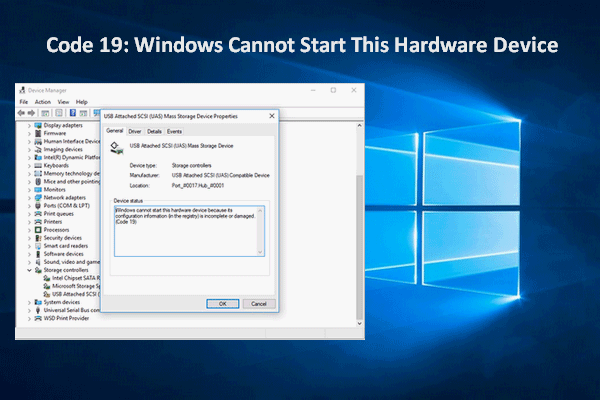Click the Print queues icon

coord(38,214)
